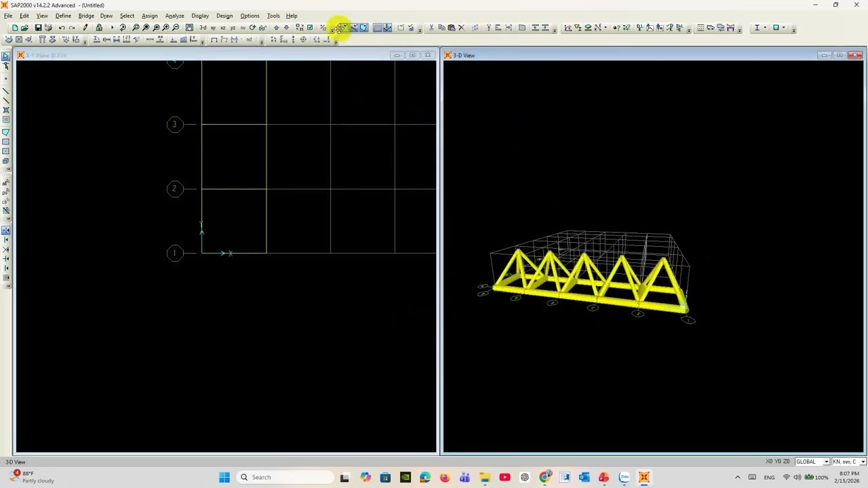Image resolution: width=868 pixels, height=488 pixels.
Task: Click the ENG language indicator
Action: [x=769, y=477]
